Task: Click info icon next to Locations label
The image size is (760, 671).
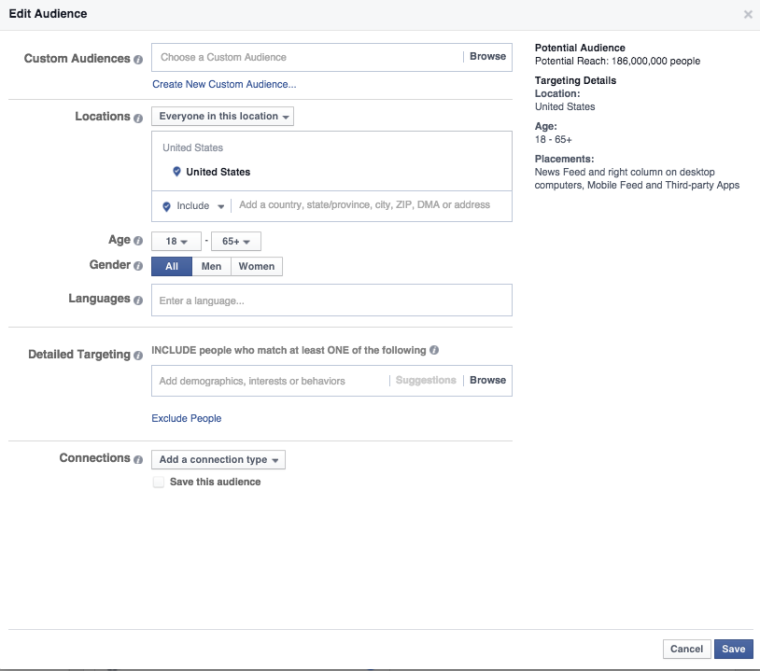Action: tap(138, 117)
